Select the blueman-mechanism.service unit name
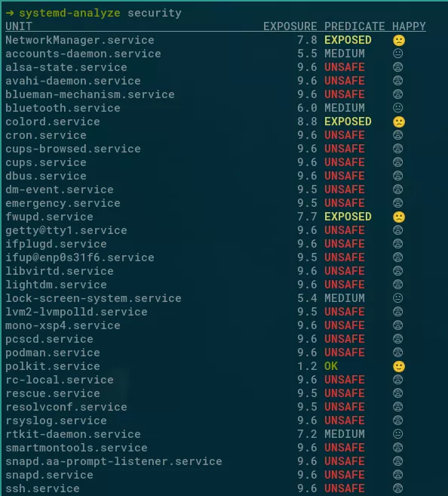 pyautogui.click(x=90, y=94)
